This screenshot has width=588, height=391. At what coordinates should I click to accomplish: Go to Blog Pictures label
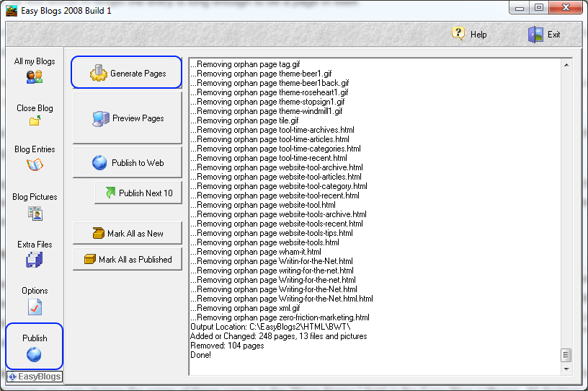(x=35, y=197)
